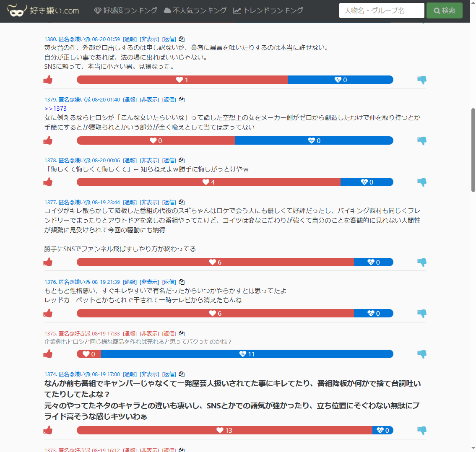Reply to comment 1379 via 返信

coord(169,99)
